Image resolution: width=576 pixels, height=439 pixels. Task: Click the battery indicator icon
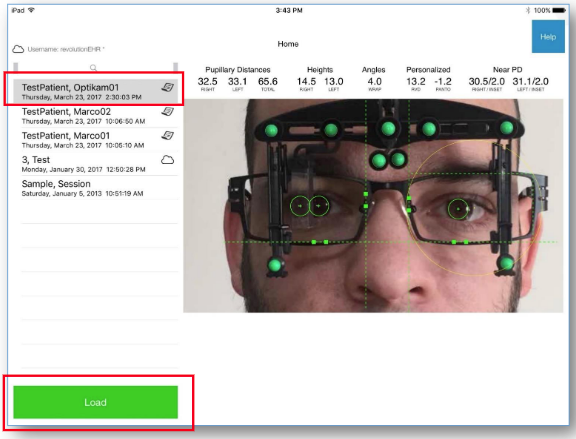[559, 10]
